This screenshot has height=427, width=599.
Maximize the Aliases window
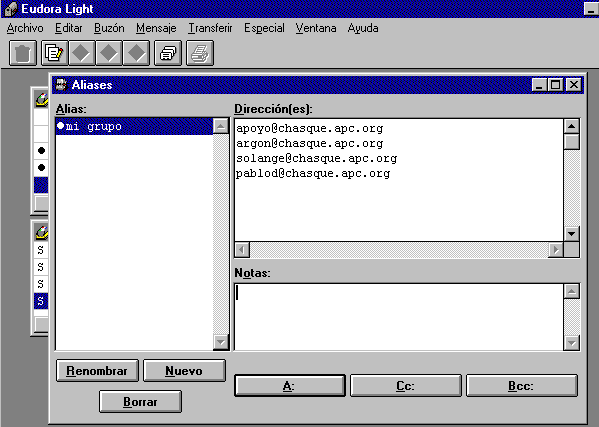point(555,85)
